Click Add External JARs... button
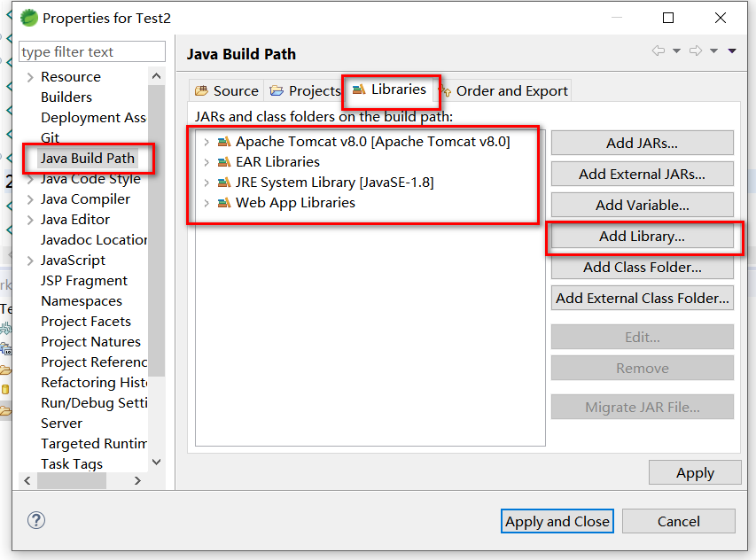The image size is (756, 560). (642, 174)
